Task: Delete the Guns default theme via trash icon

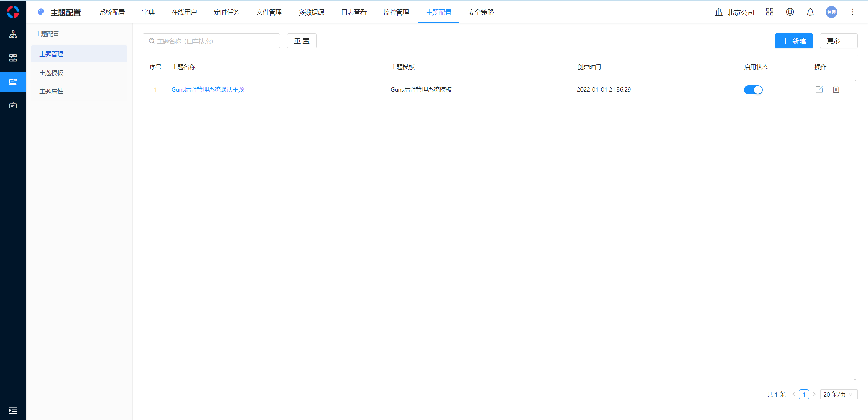Action: coord(836,89)
